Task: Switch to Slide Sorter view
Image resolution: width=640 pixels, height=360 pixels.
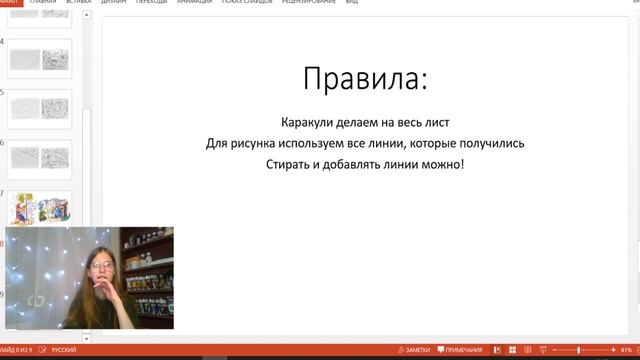Action: pos(512,350)
